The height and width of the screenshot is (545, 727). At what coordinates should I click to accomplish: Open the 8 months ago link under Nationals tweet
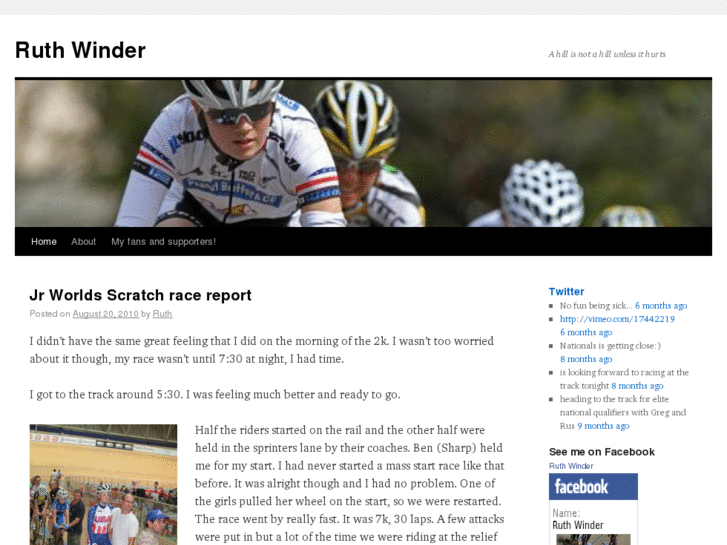click(586, 359)
